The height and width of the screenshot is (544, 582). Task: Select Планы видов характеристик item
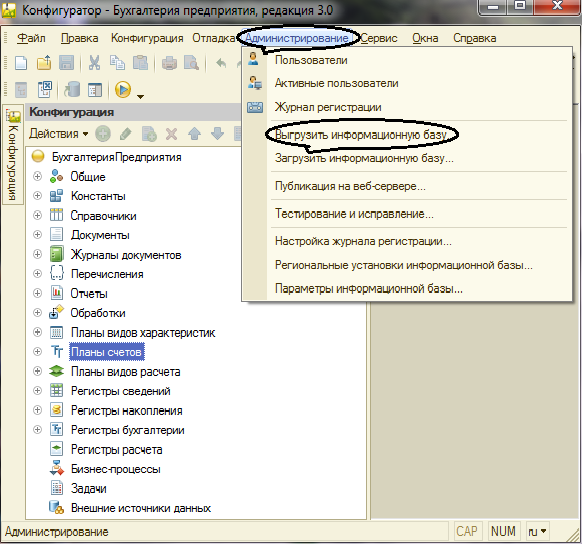click(143, 332)
